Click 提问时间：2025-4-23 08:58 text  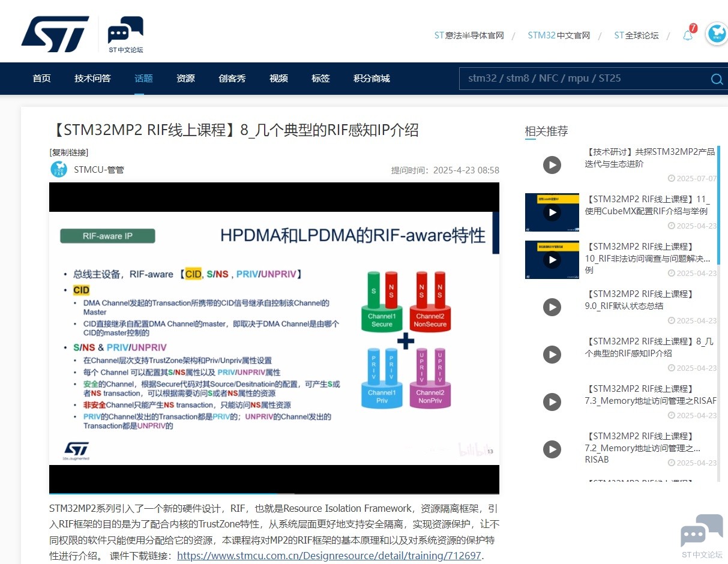point(445,170)
